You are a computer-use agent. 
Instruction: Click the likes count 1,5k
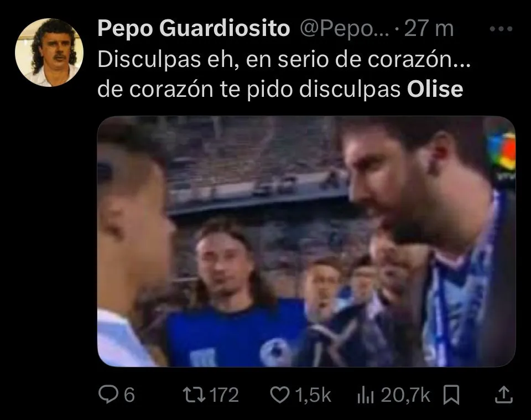pyautogui.click(x=313, y=395)
